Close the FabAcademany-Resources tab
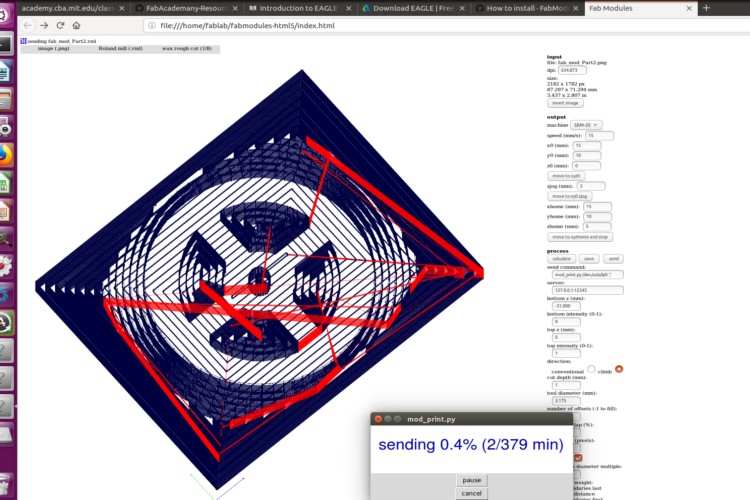 [235, 8]
